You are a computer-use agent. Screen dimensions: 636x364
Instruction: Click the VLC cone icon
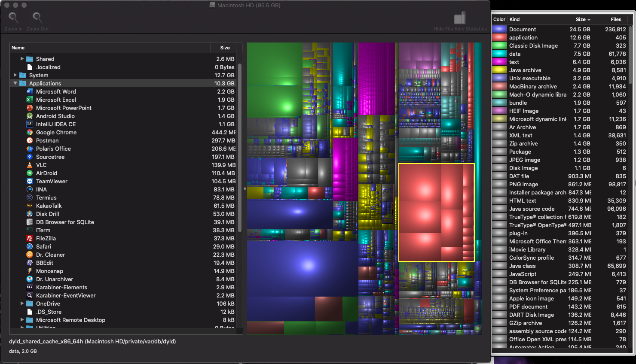(30, 165)
